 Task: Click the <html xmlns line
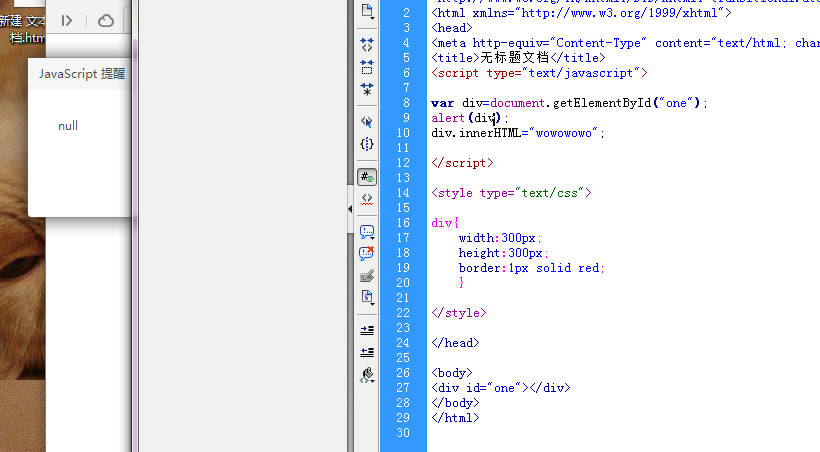581,13
